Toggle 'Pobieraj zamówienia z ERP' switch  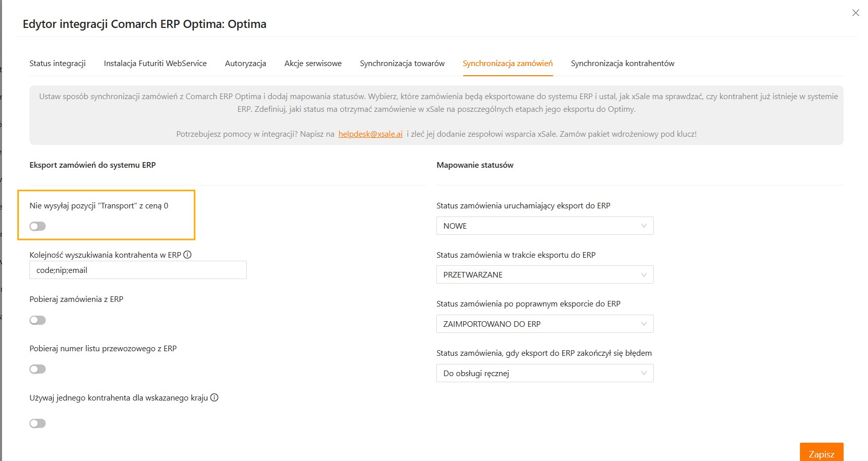pos(38,320)
